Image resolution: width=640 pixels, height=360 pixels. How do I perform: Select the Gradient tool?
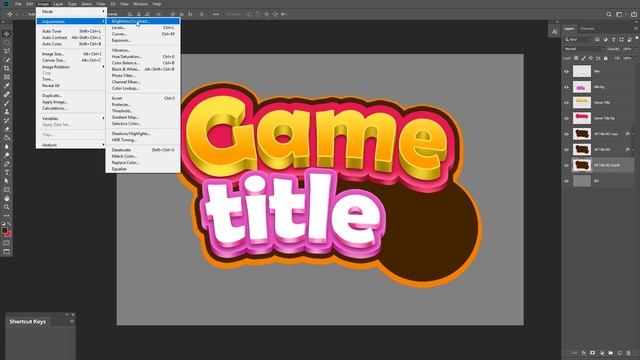point(7,138)
